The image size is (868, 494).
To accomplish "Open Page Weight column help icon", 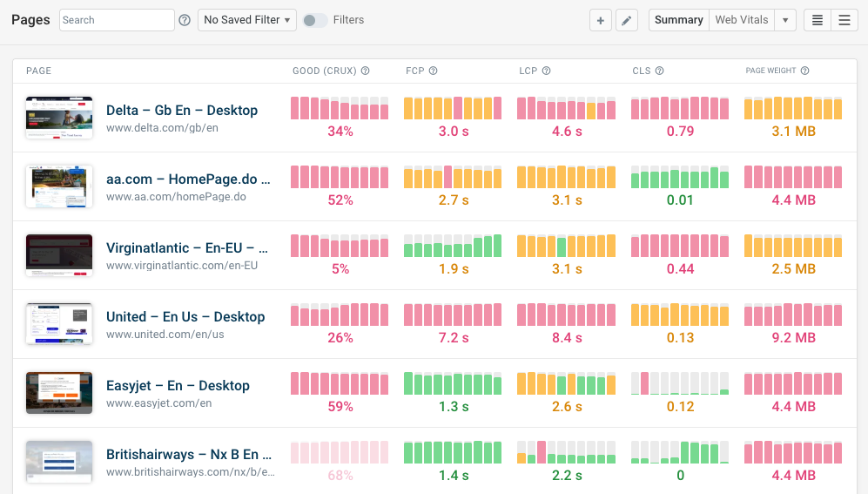I will click(x=805, y=71).
